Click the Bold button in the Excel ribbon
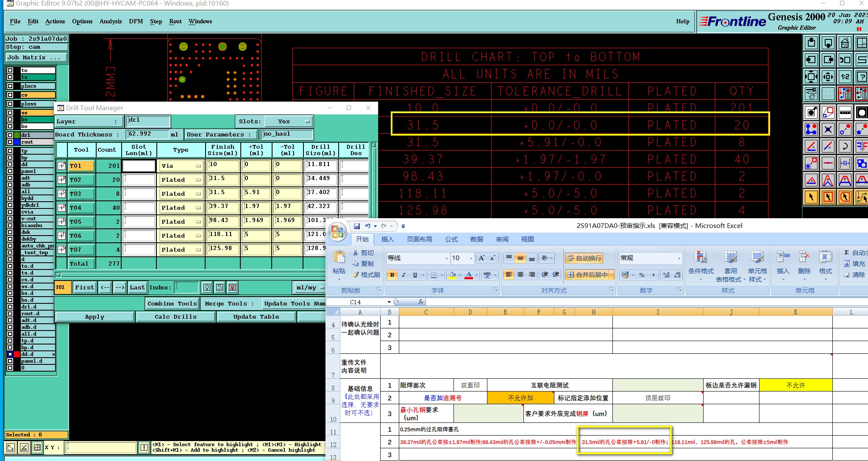The image size is (868, 461). click(392, 275)
